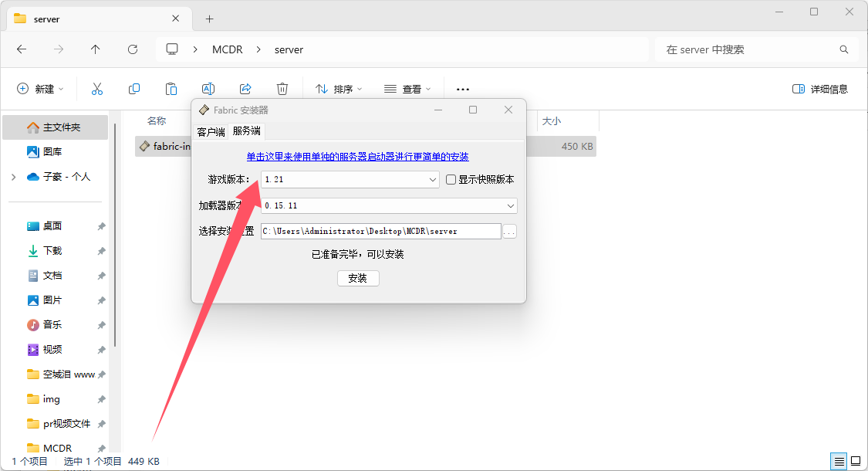Image resolution: width=868 pixels, height=471 pixels.
Task: Sort by the 名称 Name column header
Action: click(157, 120)
